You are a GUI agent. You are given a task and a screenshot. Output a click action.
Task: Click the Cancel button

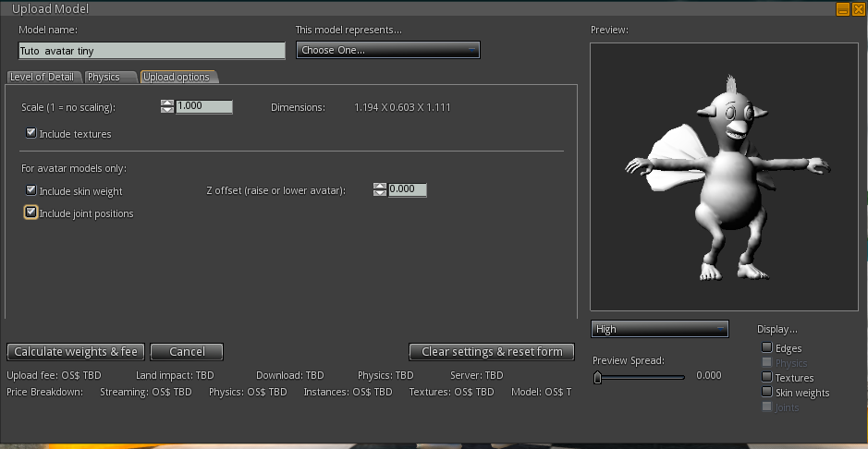(187, 352)
